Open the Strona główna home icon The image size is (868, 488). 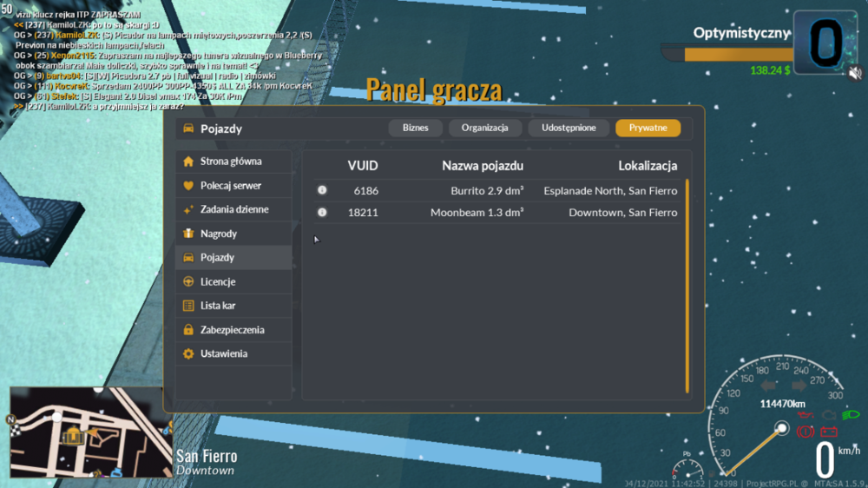188,162
